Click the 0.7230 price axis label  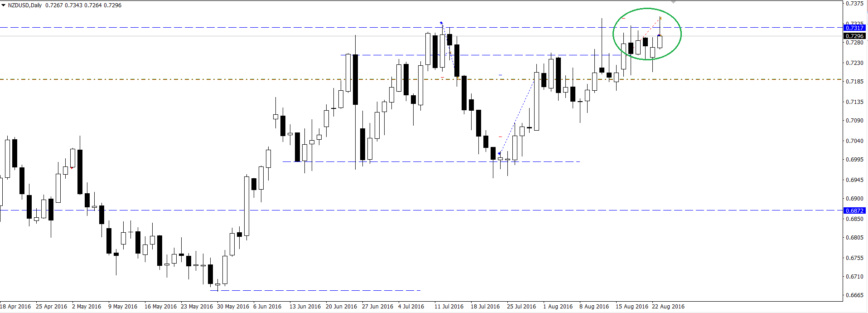(x=855, y=63)
